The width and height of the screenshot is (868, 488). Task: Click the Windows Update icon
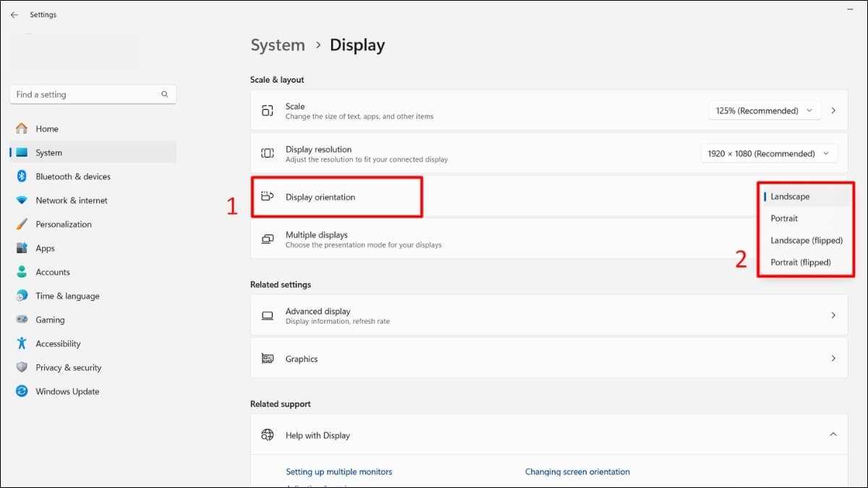tap(22, 391)
